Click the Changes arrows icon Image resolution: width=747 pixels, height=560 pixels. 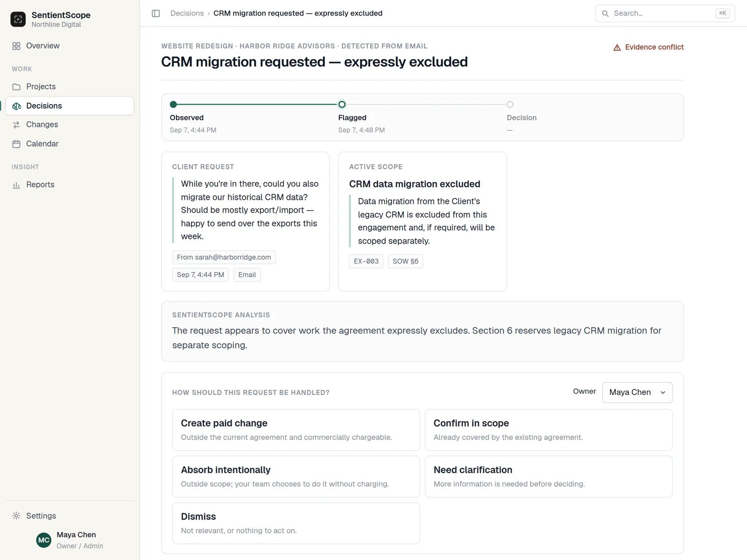tap(16, 125)
